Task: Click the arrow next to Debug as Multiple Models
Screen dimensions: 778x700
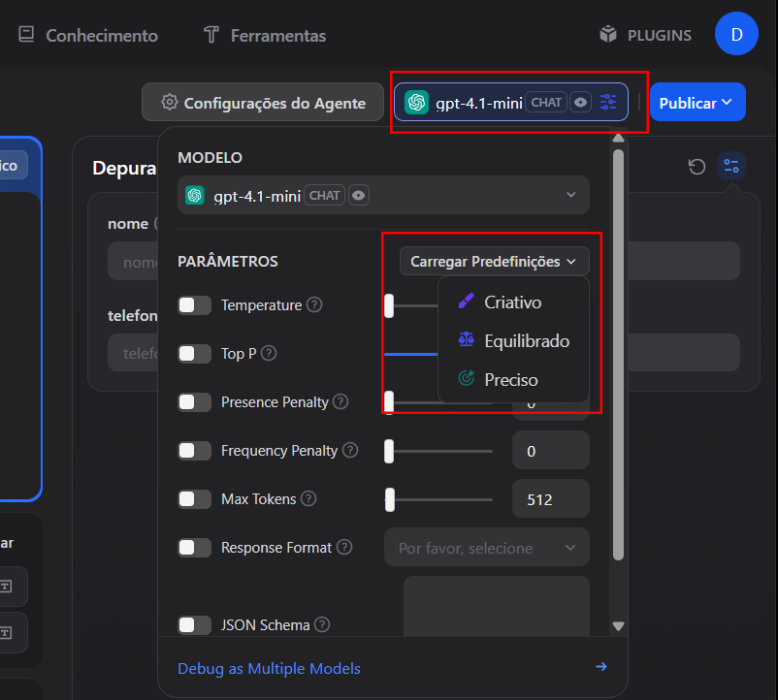Action: pyautogui.click(x=601, y=667)
